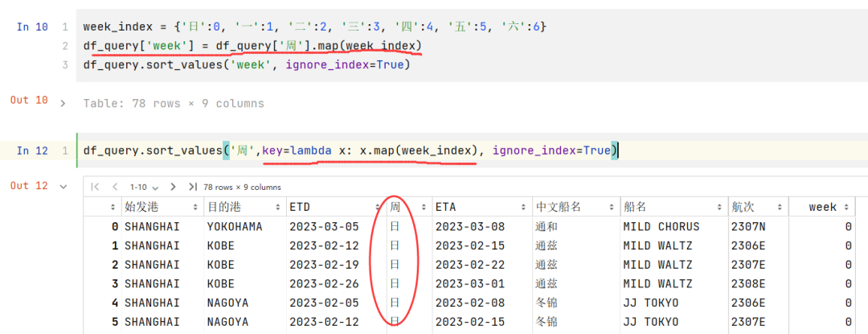This screenshot has width=868, height=334.
Task: Click the 2307N voyage cell
Action: click(748, 226)
